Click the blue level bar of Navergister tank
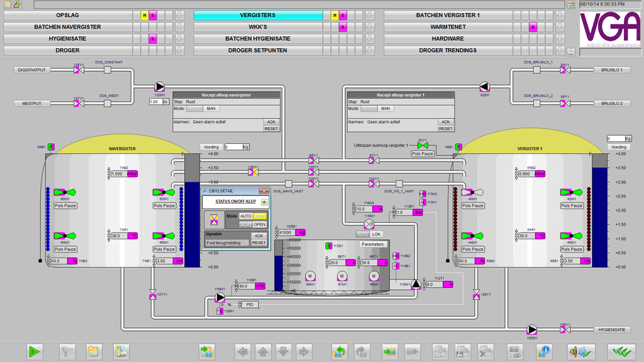 (192, 223)
